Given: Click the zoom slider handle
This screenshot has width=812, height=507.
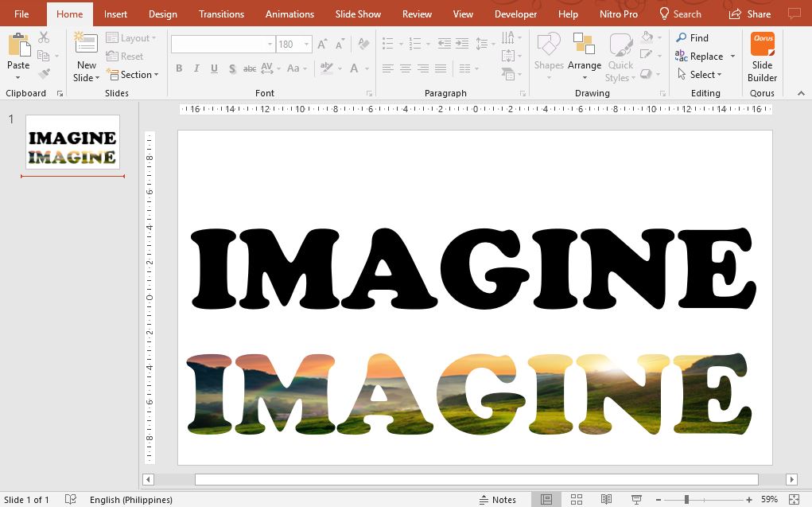Looking at the screenshot, I should pyautogui.click(x=686, y=499).
